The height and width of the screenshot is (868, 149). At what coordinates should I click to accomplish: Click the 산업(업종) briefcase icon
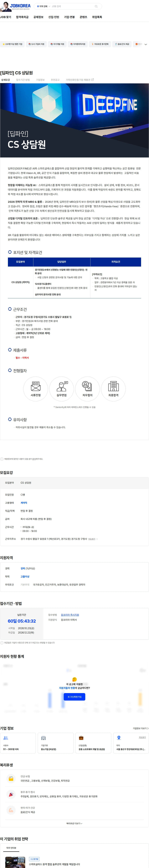(81, 738)
